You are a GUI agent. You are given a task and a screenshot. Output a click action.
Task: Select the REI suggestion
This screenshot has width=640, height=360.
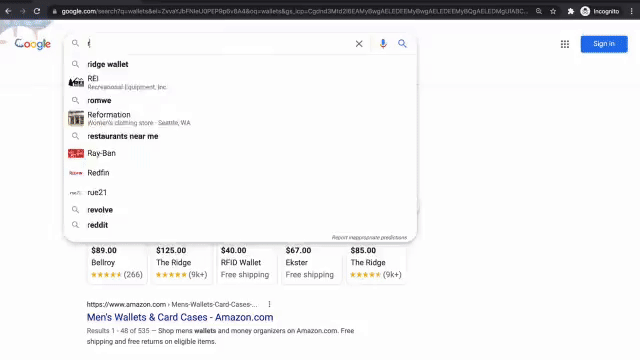tap(240, 82)
